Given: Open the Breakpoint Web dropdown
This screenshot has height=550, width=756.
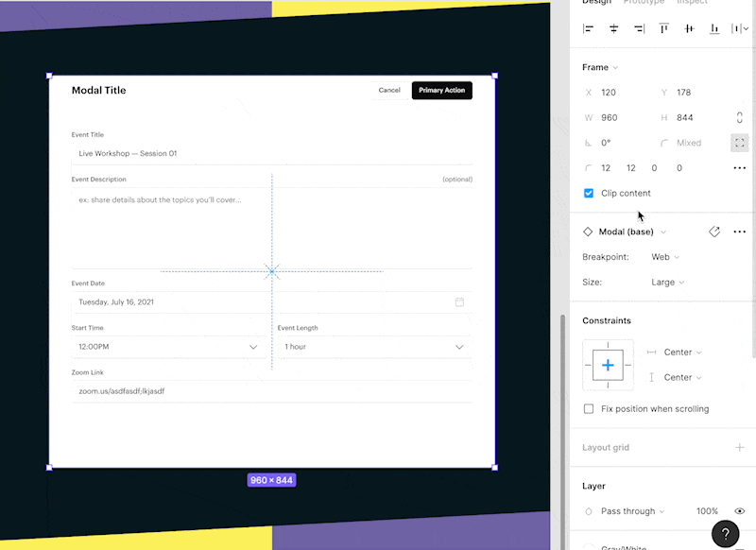Looking at the screenshot, I should [x=665, y=257].
